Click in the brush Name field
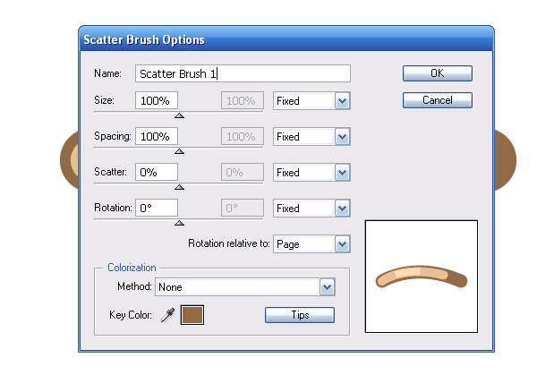537x392 pixels. pyautogui.click(x=243, y=73)
